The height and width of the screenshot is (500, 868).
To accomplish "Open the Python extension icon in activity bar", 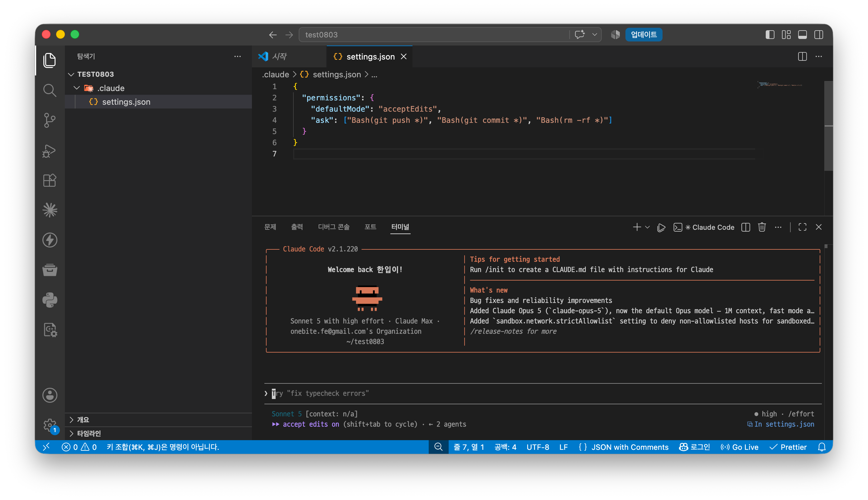I will (50, 300).
